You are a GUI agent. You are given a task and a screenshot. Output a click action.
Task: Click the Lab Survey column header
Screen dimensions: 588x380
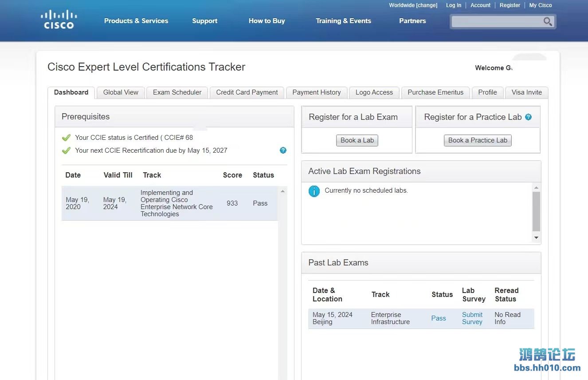(474, 295)
